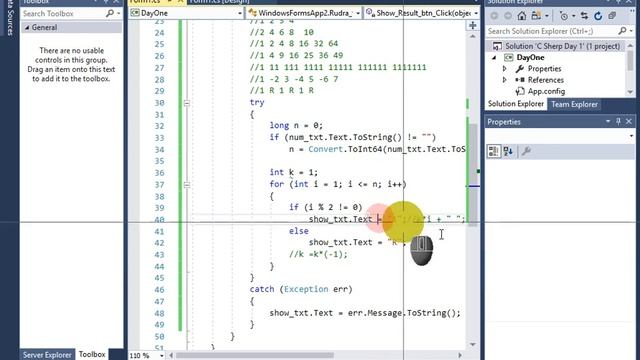Expand the References node
The image size is (640, 360).
click(x=504, y=80)
